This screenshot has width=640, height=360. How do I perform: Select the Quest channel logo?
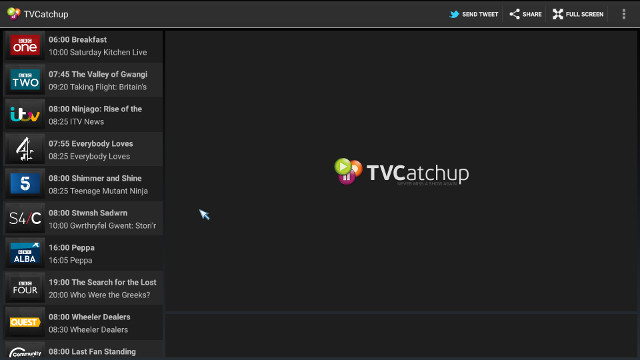click(x=25, y=322)
